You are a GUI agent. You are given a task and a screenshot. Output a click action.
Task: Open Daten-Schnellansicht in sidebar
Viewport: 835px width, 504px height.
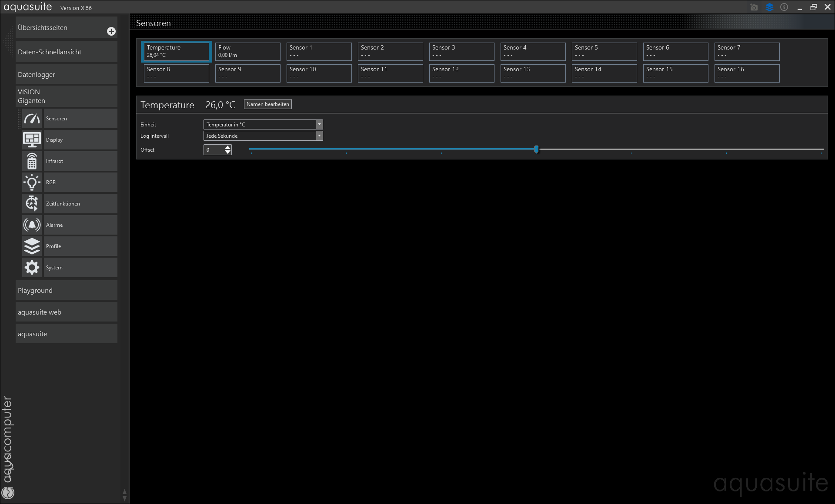(66, 52)
